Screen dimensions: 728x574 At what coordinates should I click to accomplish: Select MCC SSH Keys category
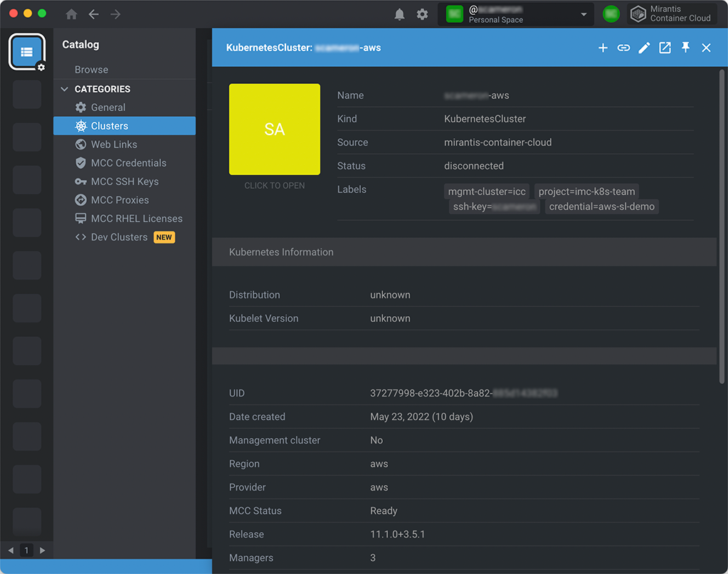tap(125, 182)
